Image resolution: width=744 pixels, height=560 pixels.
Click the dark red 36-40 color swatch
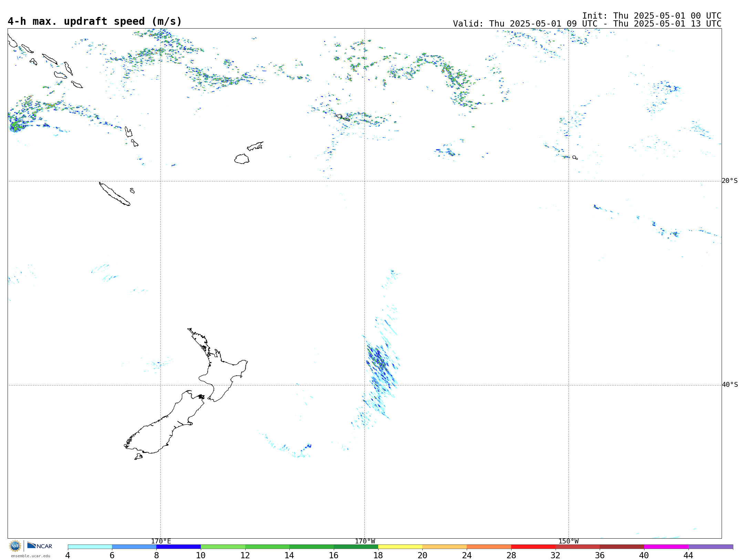(622, 547)
